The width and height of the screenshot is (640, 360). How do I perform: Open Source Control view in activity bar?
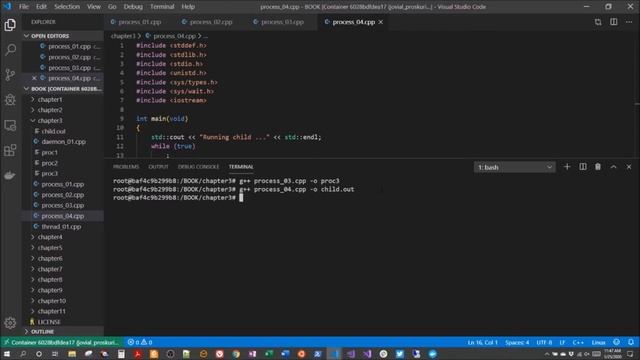pyautogui.click(x=10, y=75)
